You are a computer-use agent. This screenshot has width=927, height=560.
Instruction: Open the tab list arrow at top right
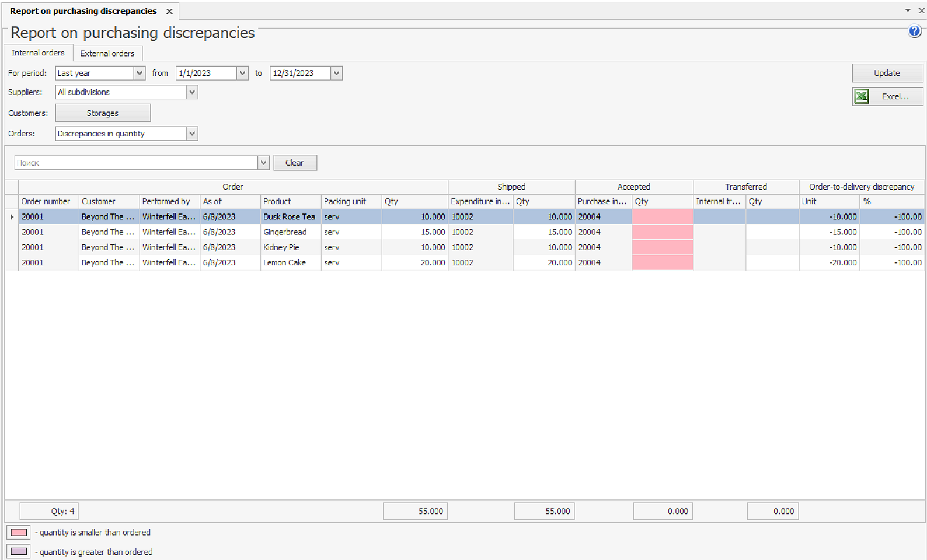(908, 10)
